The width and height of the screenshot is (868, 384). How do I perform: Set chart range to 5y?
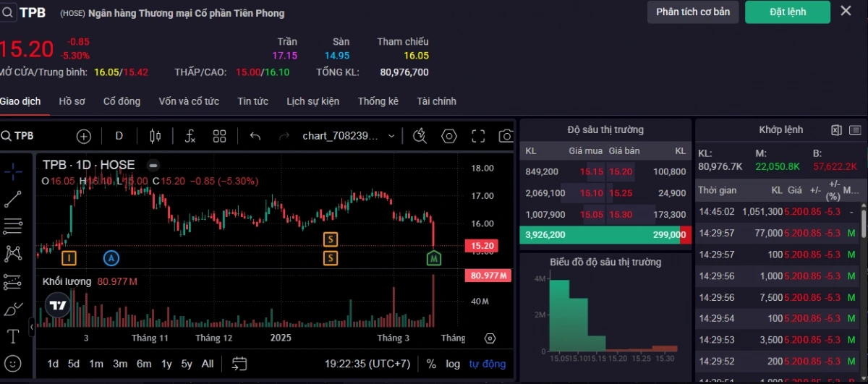[187, 364]
